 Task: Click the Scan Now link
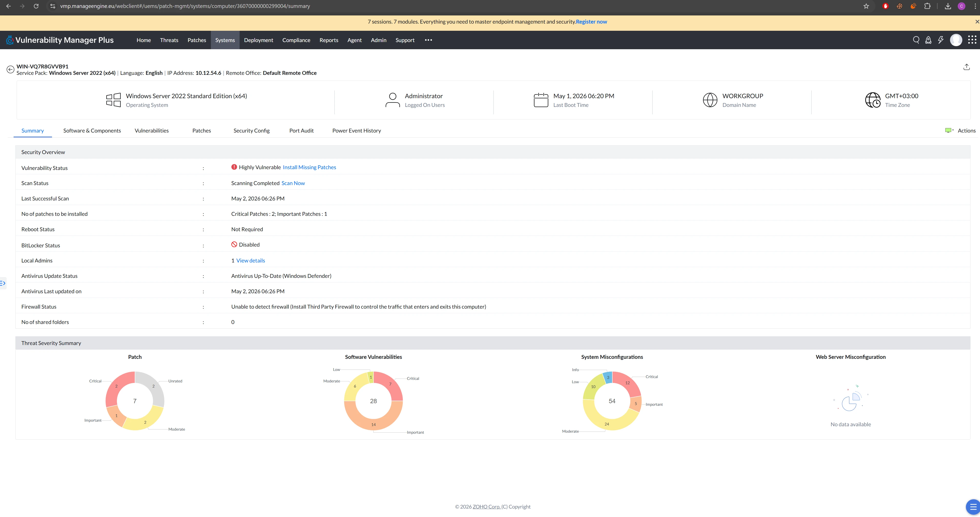293,183
